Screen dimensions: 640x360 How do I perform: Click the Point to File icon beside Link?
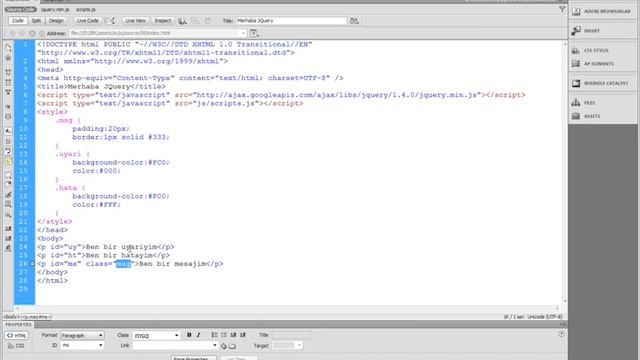[x=224, y=346]
